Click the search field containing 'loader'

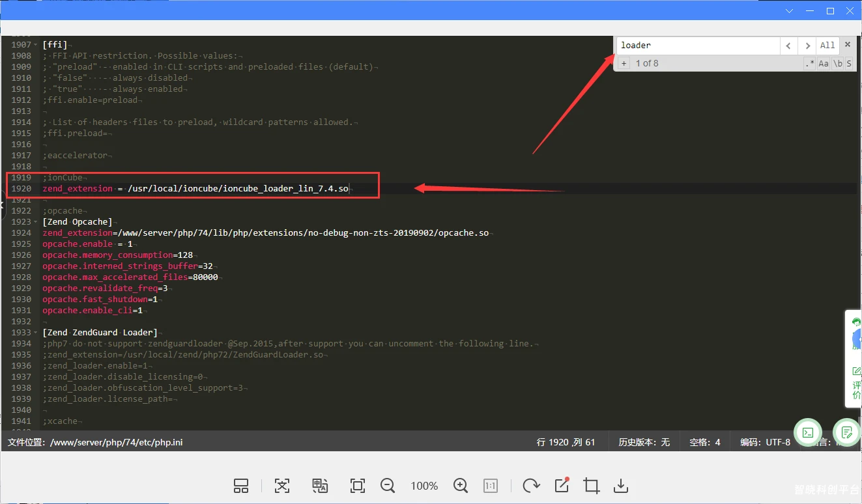697,46
